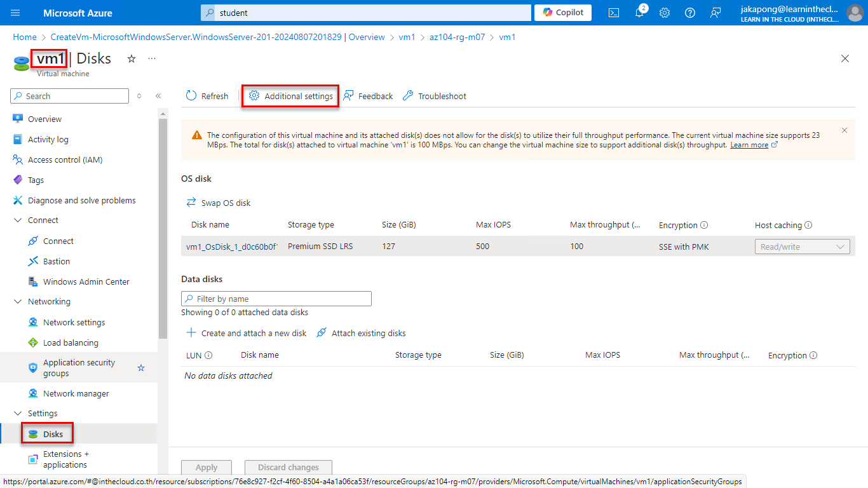This screenshot has width=868, height=488.
Task: Collapse the sidebar with the double chevron
Action: (x=158, y=96)
